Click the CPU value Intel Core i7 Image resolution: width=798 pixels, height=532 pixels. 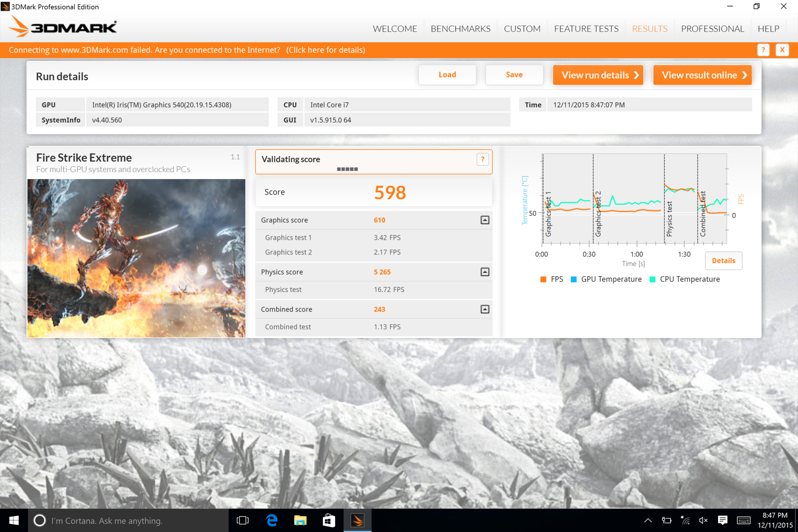point(329,105)
